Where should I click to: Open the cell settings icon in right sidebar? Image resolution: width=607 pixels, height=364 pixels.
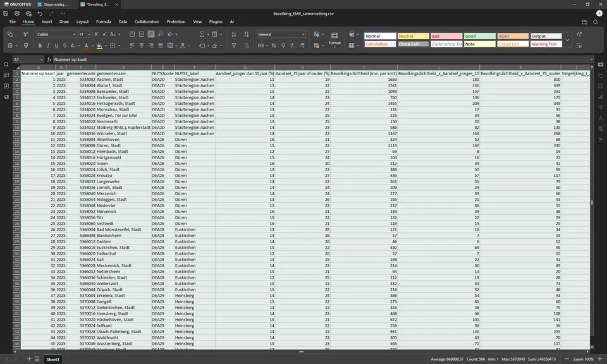click(x=601, y=64)
